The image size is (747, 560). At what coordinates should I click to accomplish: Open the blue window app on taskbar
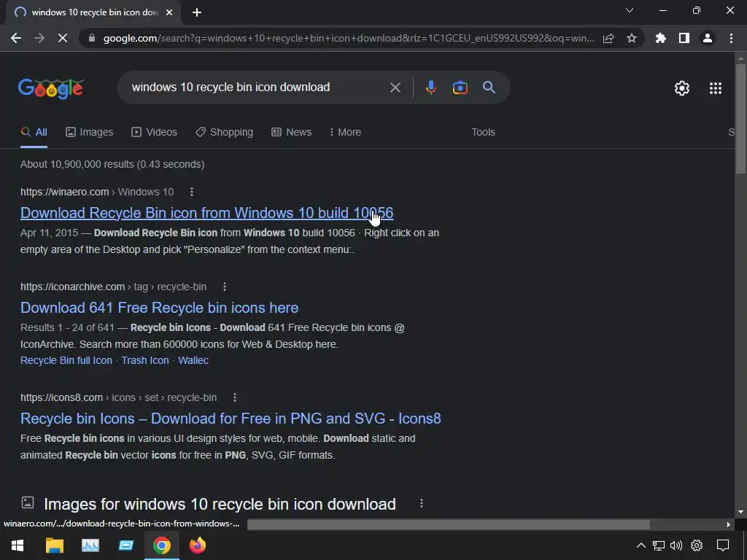point(125,545)
